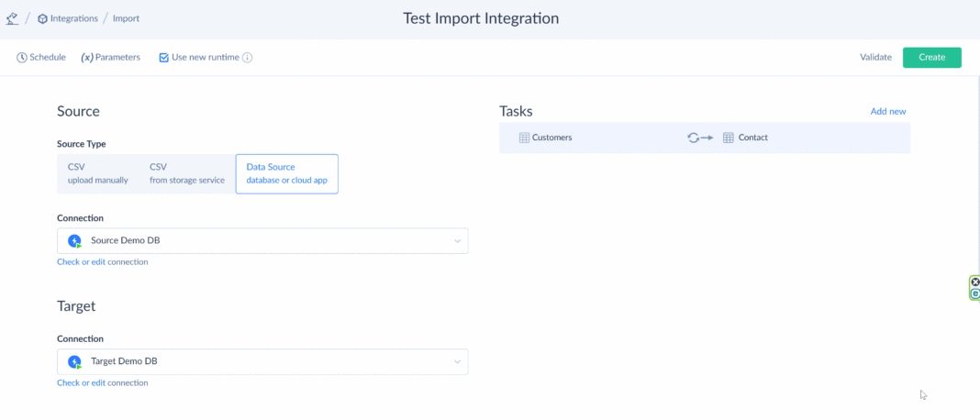Expand the Source connection dropdown
Viewport: 980px width, 420px height.
pos(457,241)
